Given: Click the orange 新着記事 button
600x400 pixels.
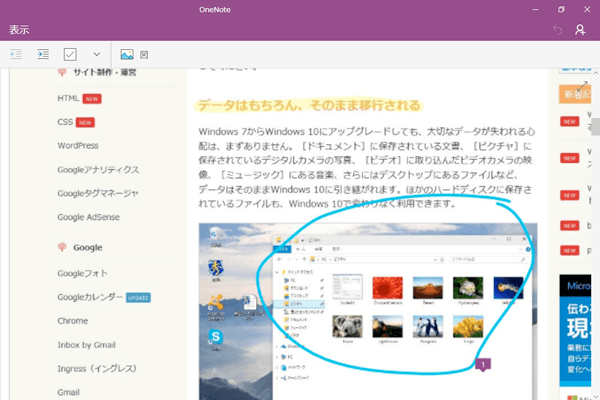Looking at the screenshot, I should click(575, 94).
